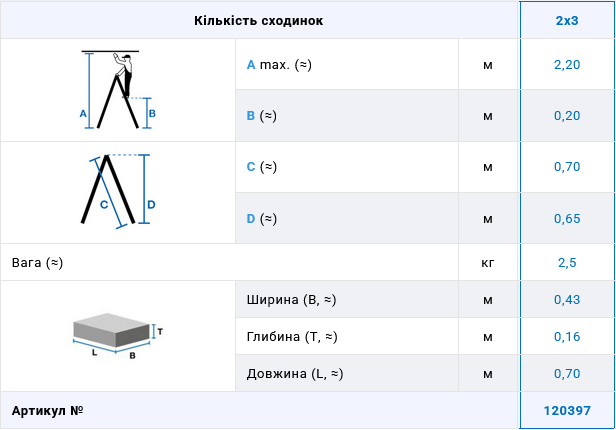Screen dimensions: 616x430
Task: Click the "A max. (≈)" label
Action: (x=280, y=65)
